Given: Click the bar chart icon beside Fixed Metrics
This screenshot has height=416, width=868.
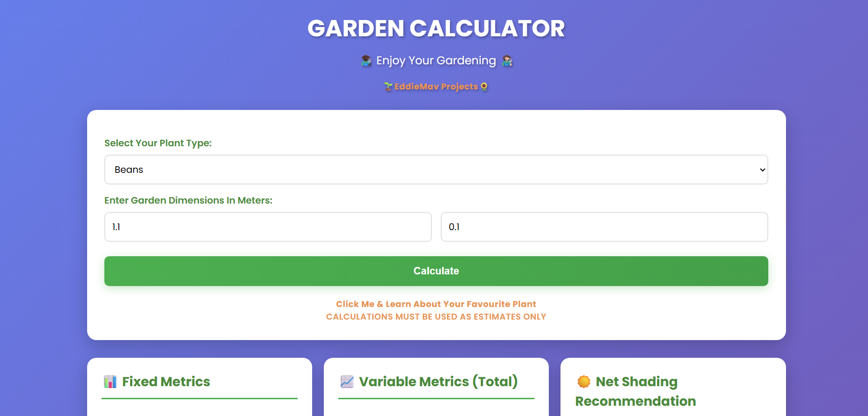Looking at the screenshot, I should (x=110, y=382).
